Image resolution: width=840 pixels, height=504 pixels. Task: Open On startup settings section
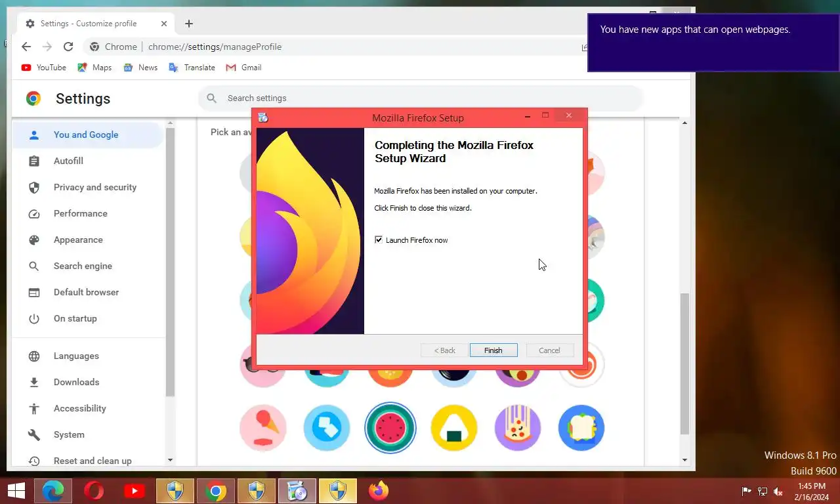click(88, 318)
